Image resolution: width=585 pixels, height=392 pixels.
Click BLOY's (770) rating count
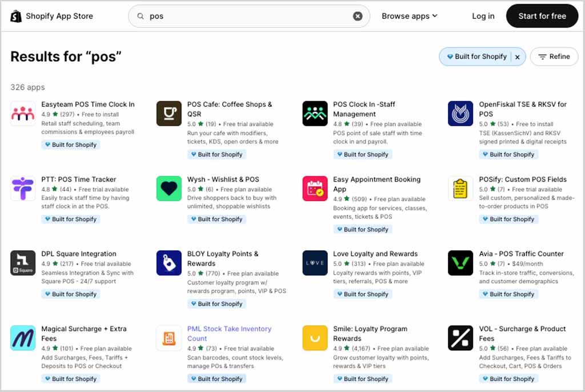tap(213, 273)
